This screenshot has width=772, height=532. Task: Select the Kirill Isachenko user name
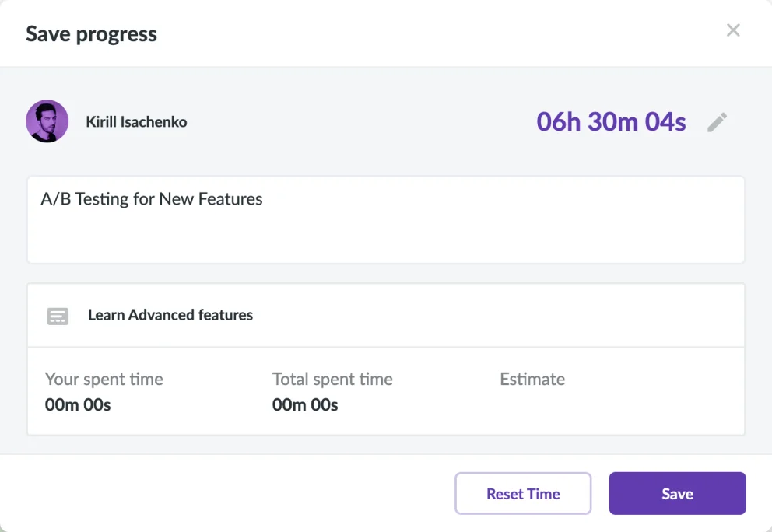pyautogui.click(x=136, y=121)
